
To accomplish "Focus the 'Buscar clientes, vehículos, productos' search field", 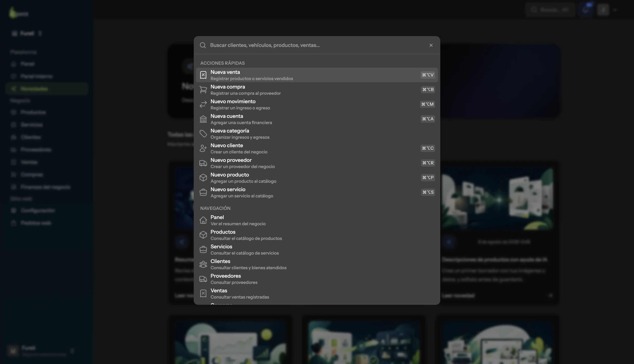I will click(317, 45).
